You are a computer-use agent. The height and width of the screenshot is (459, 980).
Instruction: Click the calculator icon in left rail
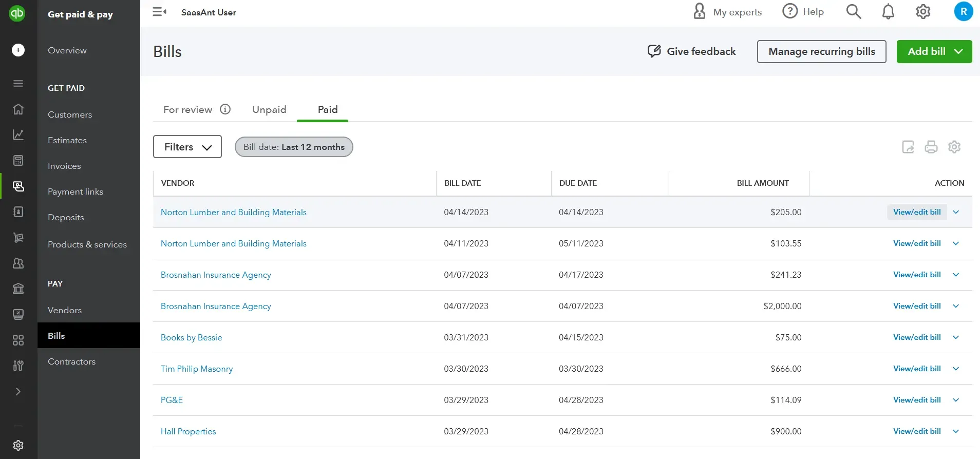(18, 160)
